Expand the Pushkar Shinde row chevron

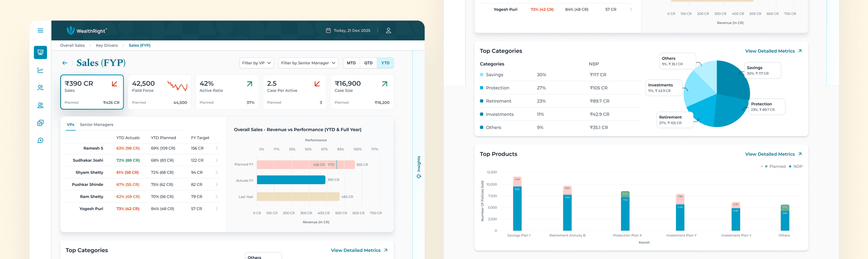tap(217, 185)
